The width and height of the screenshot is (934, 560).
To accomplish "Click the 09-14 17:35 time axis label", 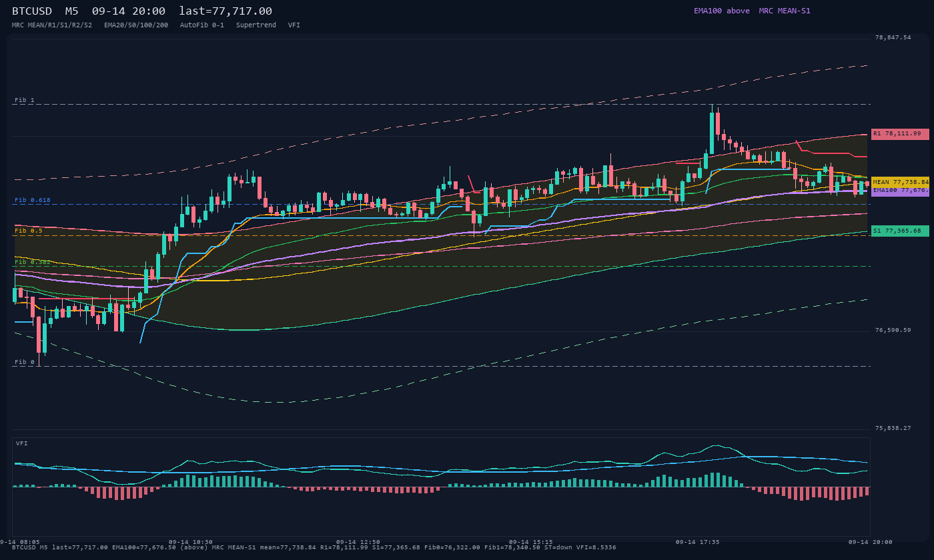I will [x=698, y=542].
